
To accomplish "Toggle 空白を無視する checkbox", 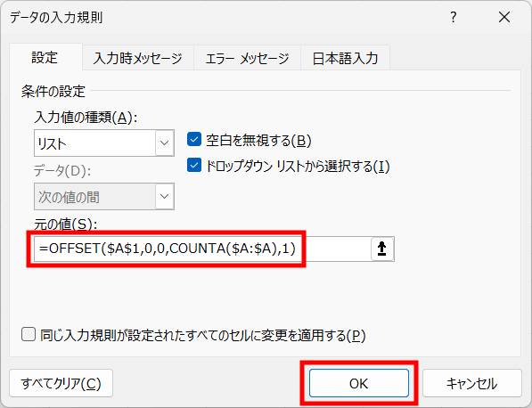I will 194,139.
